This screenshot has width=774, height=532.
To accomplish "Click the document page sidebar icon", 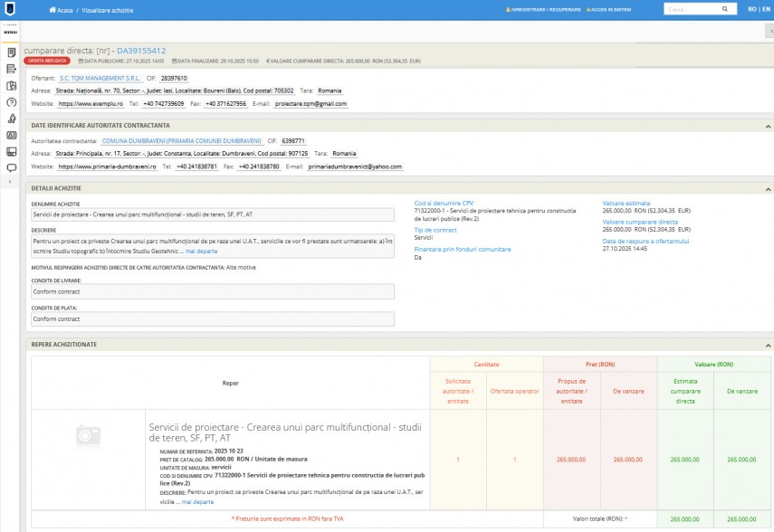I will click(11, 52).
